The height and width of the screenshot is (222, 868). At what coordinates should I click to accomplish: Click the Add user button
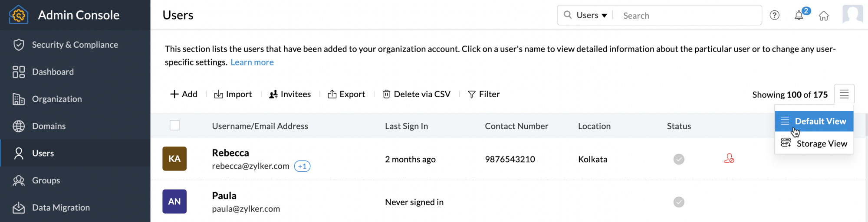(x=184, y=94)
